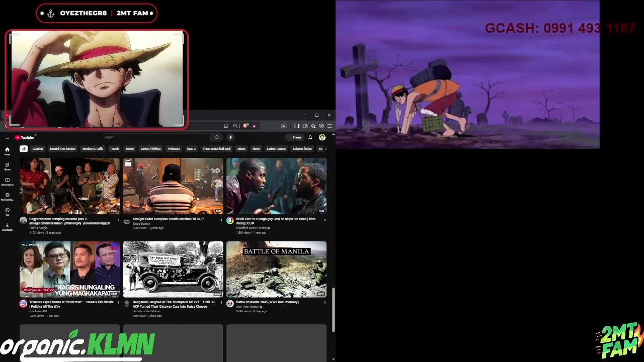Select the Science fiction chip
Viewport: 644px width, 362px height.
[x=302, y=149]
